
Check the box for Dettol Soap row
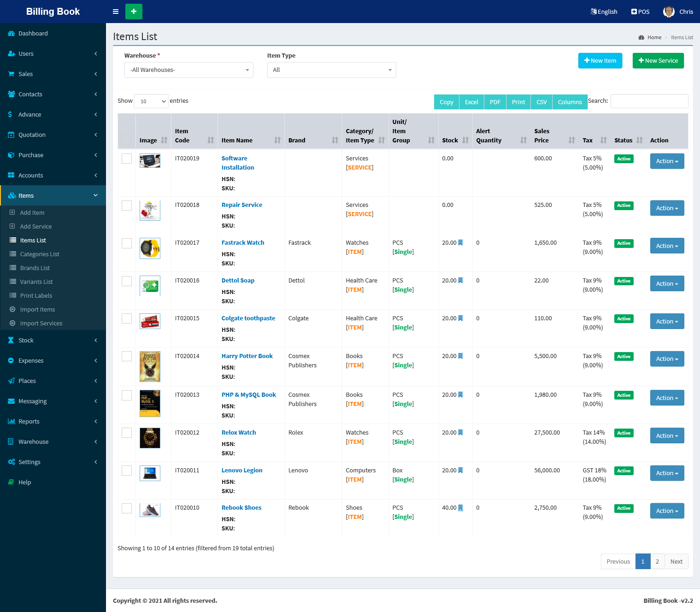(127, 281)
